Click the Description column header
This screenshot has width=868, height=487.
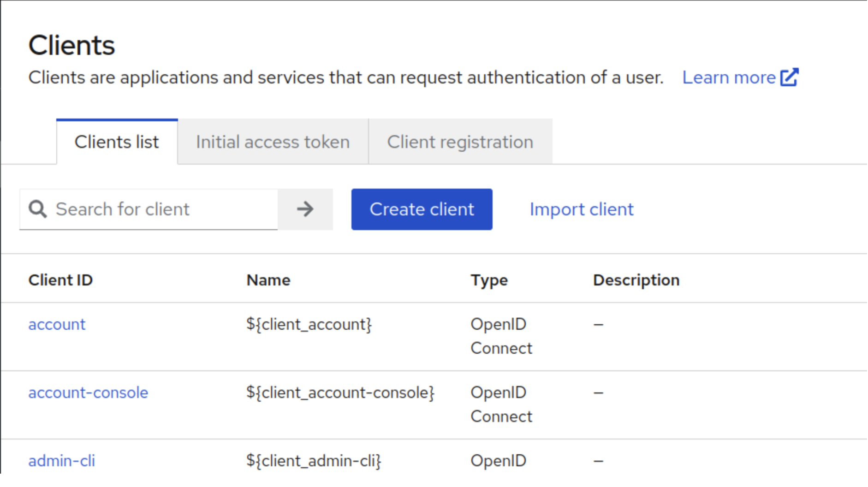pyautogui.click(x=636, y=279)
